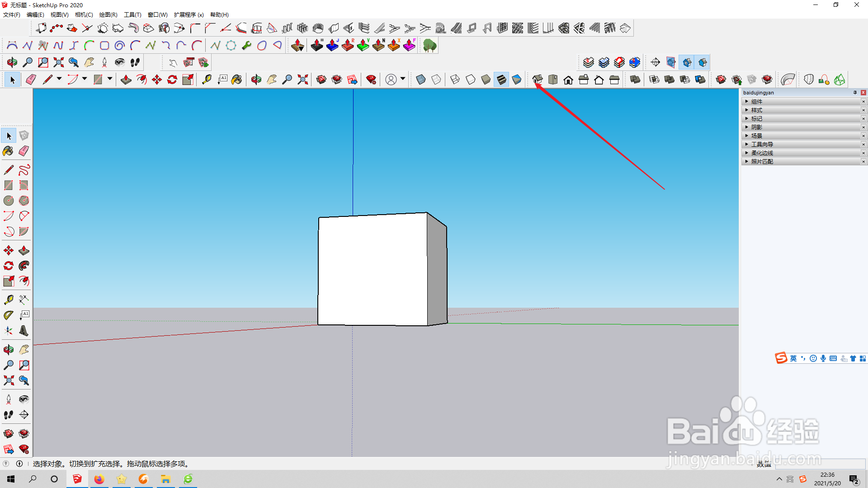Viewport: 868px width, 488px height.
Task: Open the 扩展程序 Extensions menu
Action: [189, 15]
